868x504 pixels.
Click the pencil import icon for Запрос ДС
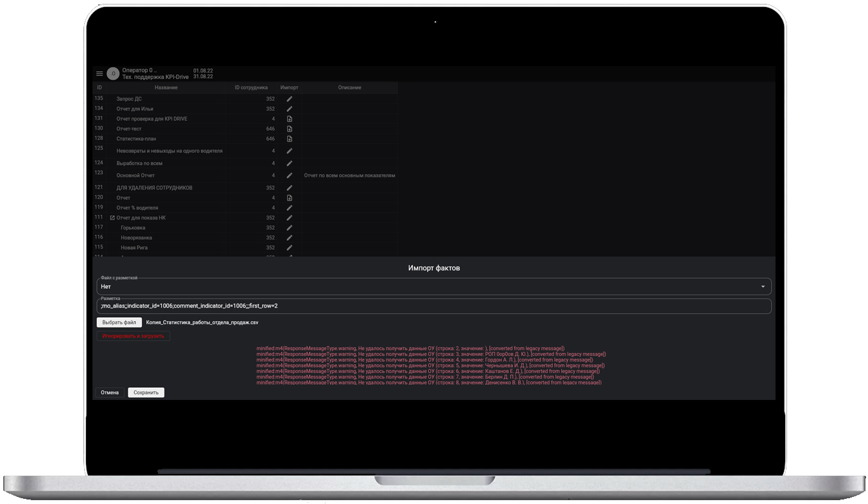(x=290, y=99)
